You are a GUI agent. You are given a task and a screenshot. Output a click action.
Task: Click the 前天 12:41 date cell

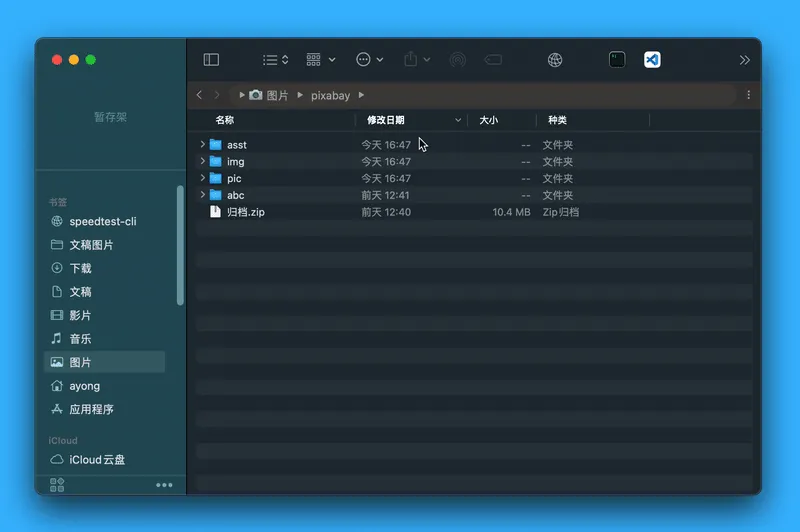pyautogui.click(x=385, y=195)
